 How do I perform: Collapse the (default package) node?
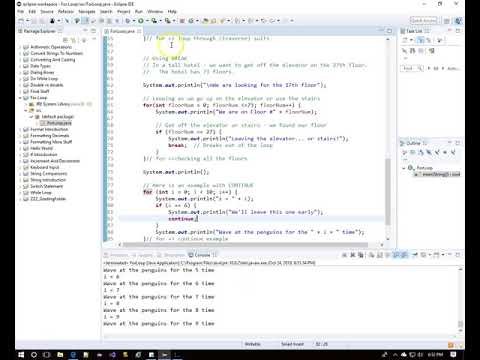tap(31, 117)
